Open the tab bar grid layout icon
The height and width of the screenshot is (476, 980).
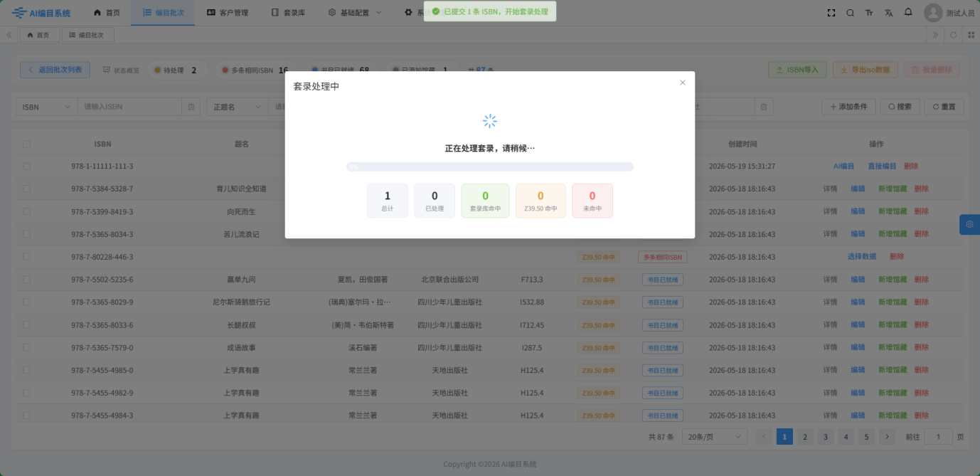click(x=971, y=35)
